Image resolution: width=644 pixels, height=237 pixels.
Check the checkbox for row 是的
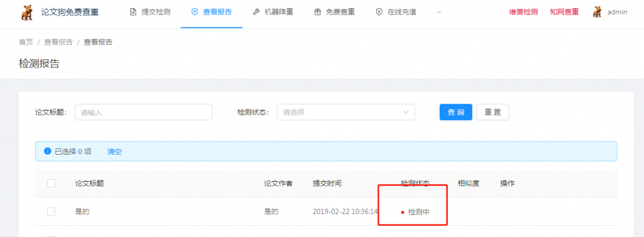52,211
